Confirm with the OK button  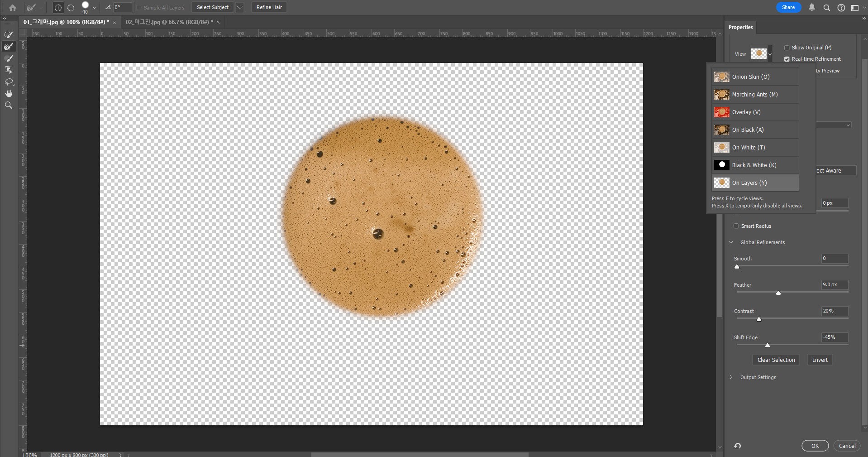coord(815,446)
